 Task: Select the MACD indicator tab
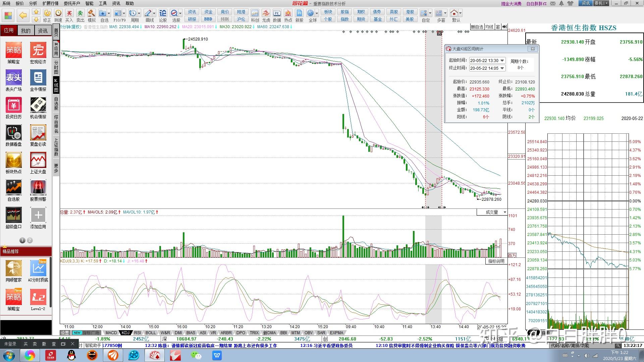click(111, 333)
